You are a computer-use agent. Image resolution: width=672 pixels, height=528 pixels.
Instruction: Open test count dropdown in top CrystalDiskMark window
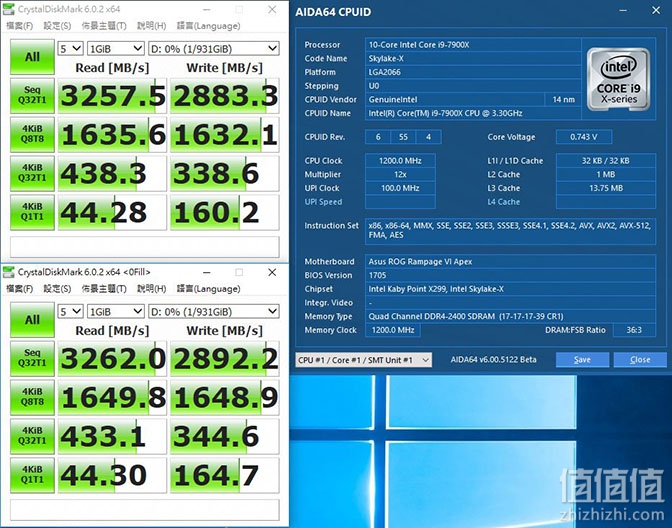(x=70, y=48)
